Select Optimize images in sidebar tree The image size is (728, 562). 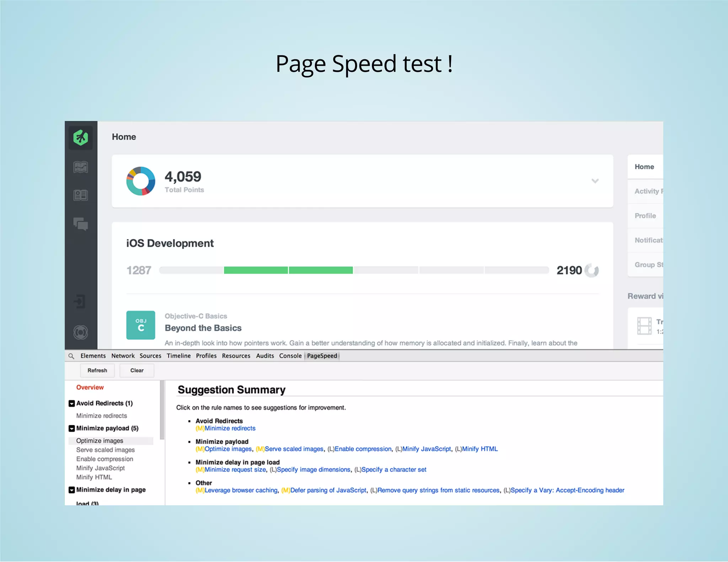click(111, 441)
